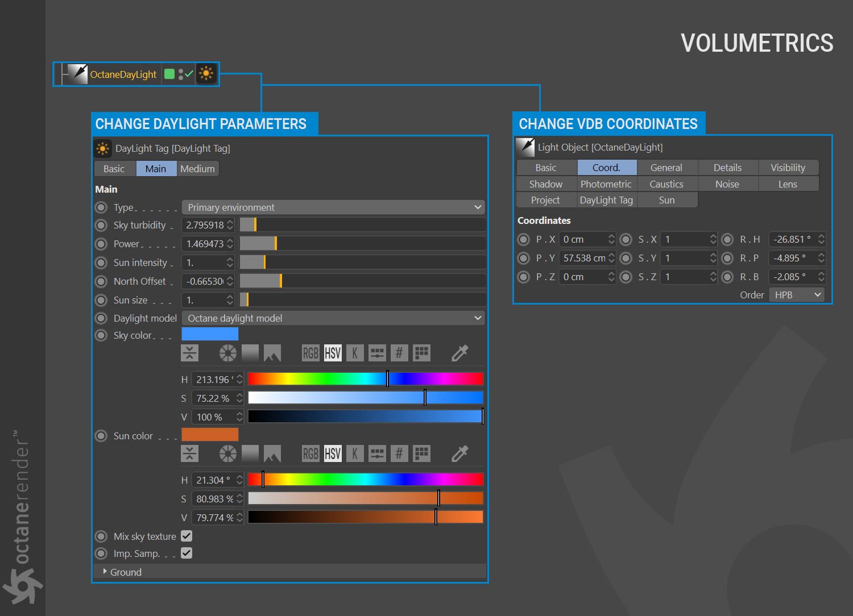The image size is (853, 616).
Task: Click the orange Sun color swatch
Action: tap(210, 435)
